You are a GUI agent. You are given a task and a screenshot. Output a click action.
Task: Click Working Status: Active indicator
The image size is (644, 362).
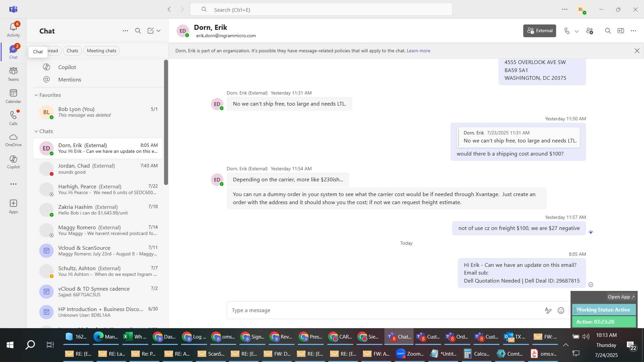[604, 310]
